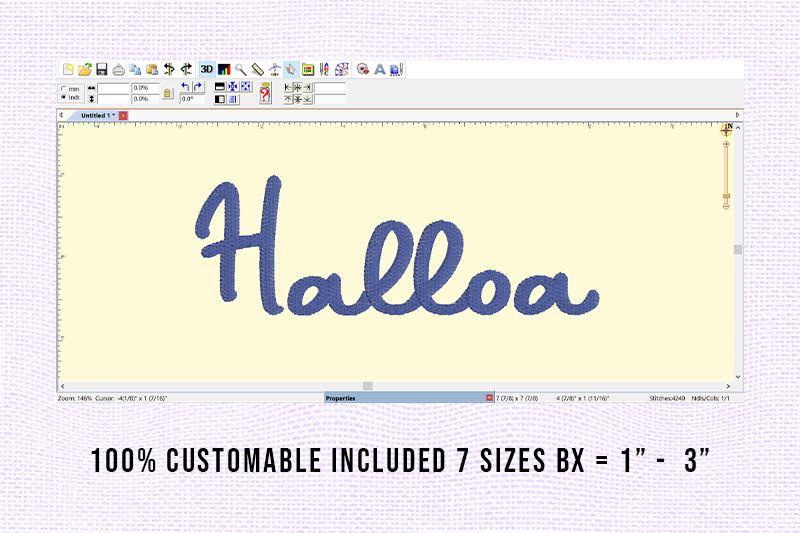Toggle the 3D stitch view
The width and height of the screenshot is (800, 533).
(x=207, y=69)
